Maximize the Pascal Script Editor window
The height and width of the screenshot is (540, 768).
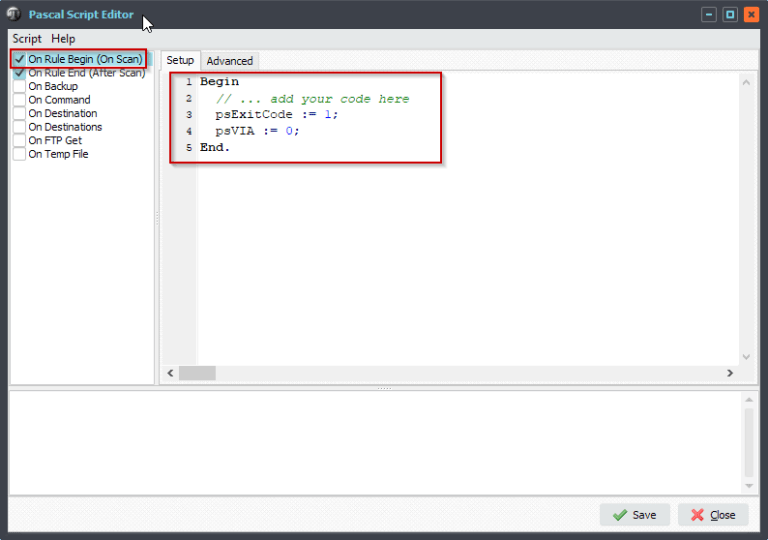pyautogui.click(x=730, y=14)
